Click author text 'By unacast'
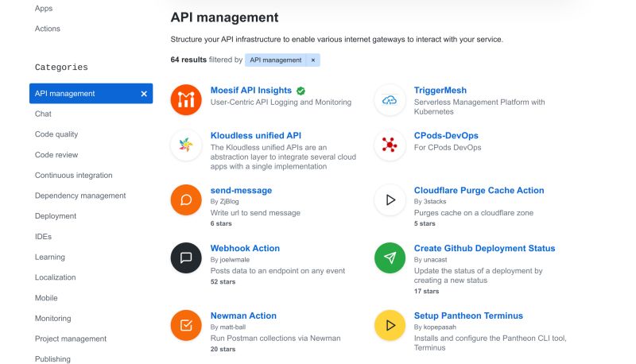This screenshot has height=364, width=636. click(430, 260)
